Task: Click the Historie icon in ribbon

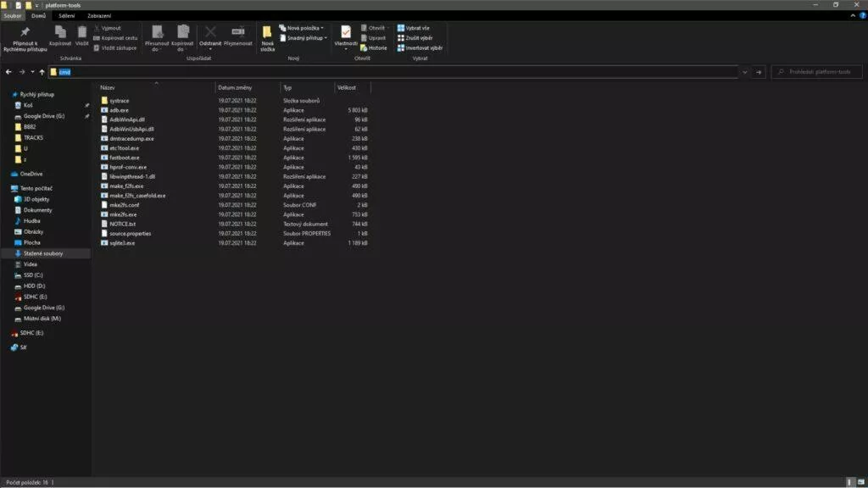Action: (x=374, y=47)
